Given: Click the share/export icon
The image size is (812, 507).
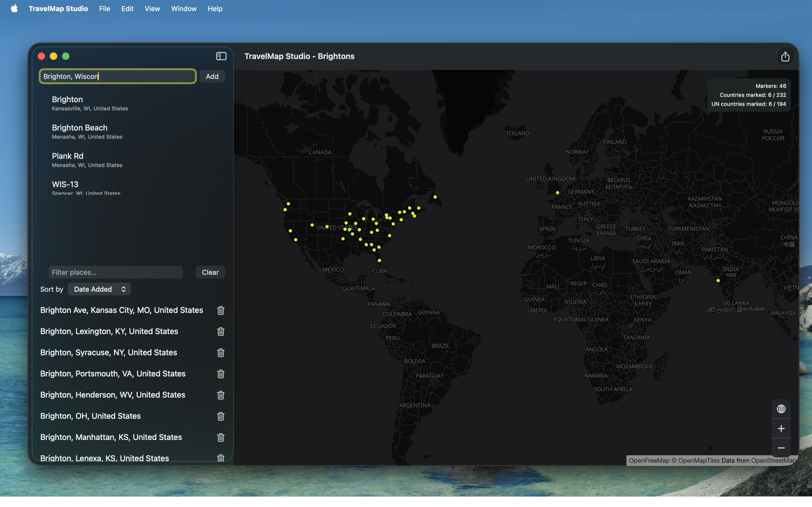Looking at the screenshot, I should [x=785, y=57].
